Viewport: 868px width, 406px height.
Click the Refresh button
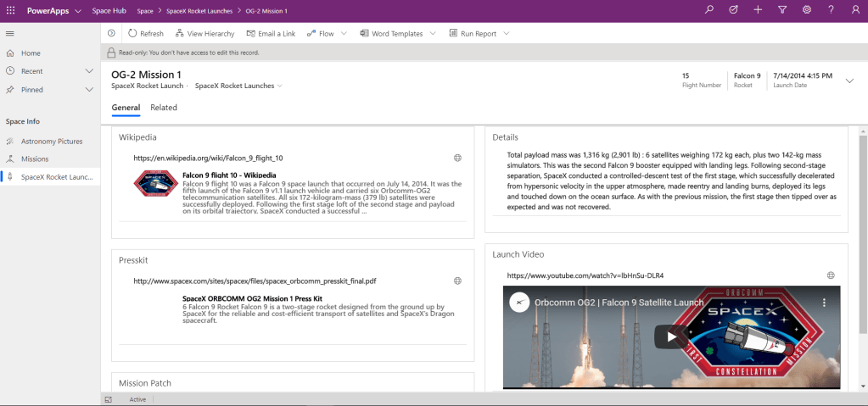[145, 34]
